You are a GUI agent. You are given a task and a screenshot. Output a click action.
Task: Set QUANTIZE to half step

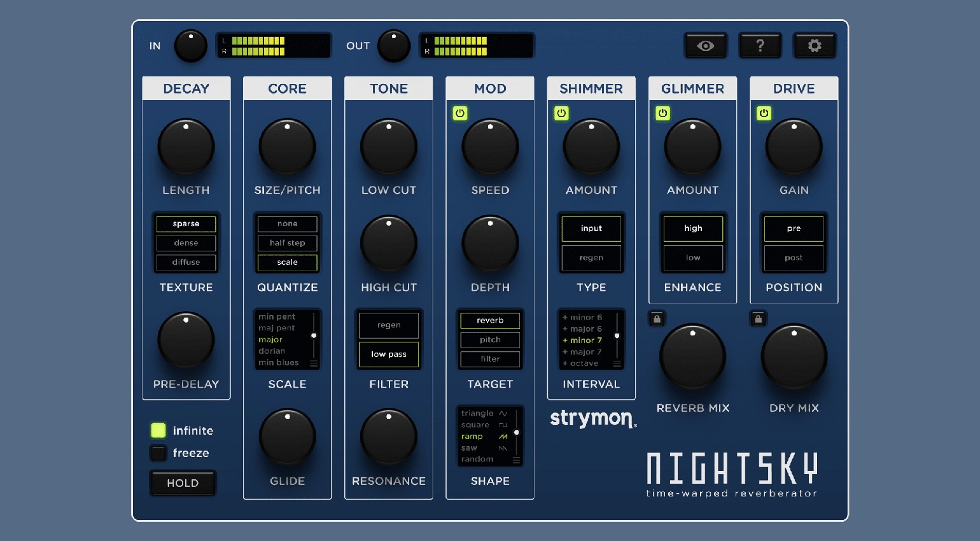(x=287, y=243)
